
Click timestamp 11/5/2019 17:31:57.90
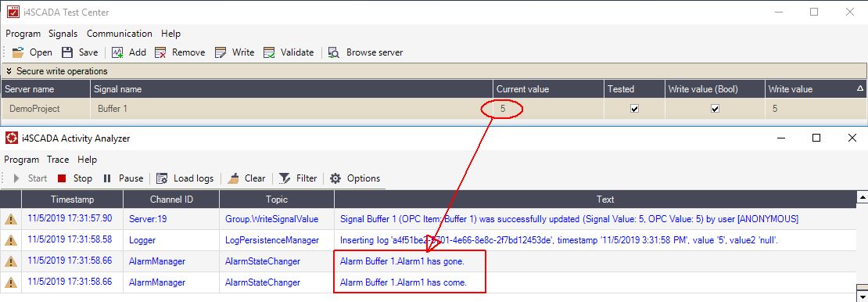[x=70, y=219]
